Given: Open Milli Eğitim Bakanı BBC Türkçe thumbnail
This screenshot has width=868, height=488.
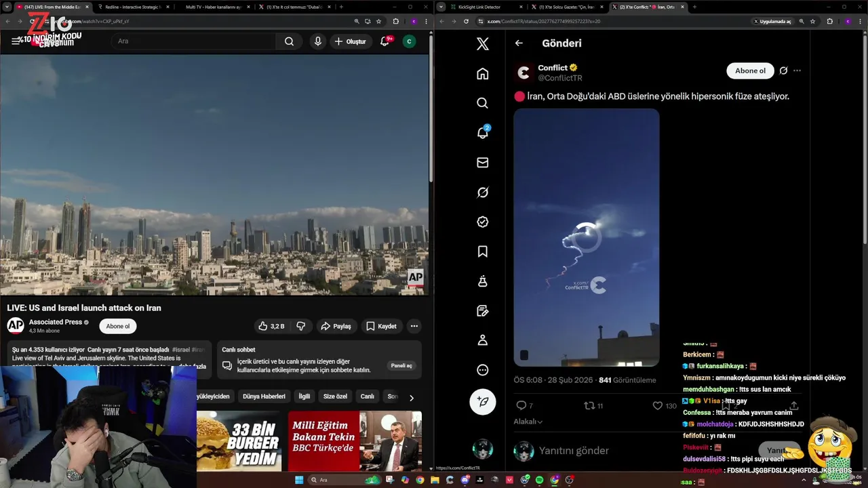Looking at the screenshot, I should click(x=355, y=441).
